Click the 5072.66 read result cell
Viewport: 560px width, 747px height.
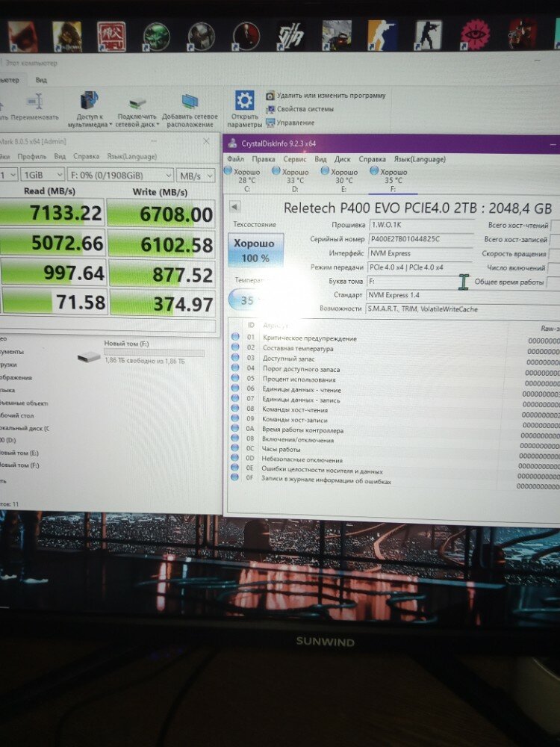(52, 243)
